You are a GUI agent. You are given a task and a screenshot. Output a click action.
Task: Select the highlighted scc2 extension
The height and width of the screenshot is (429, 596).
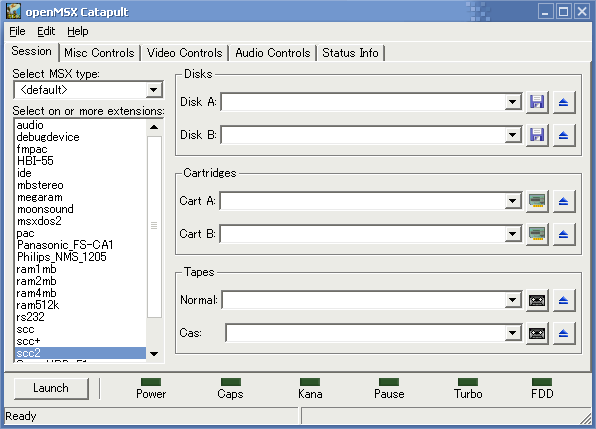(x=81, y=353)
